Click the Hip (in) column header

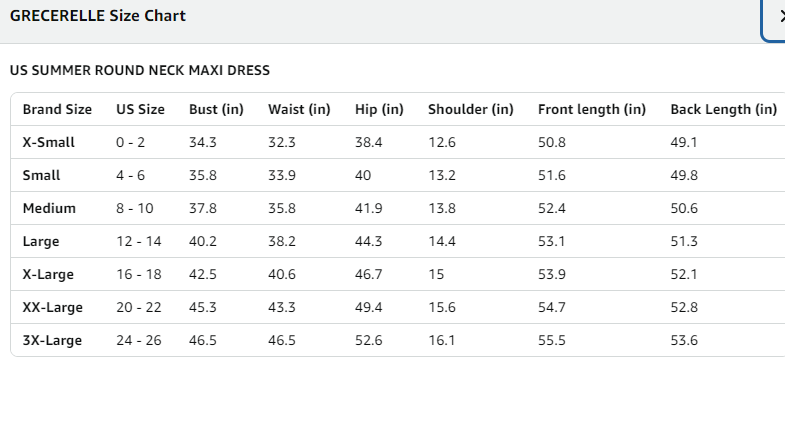[379, 109]
